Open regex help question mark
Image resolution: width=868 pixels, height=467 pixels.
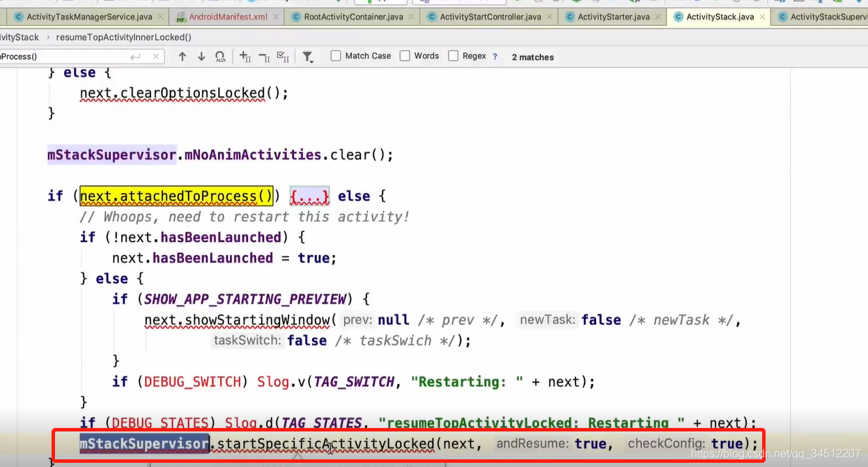(495, 56)
